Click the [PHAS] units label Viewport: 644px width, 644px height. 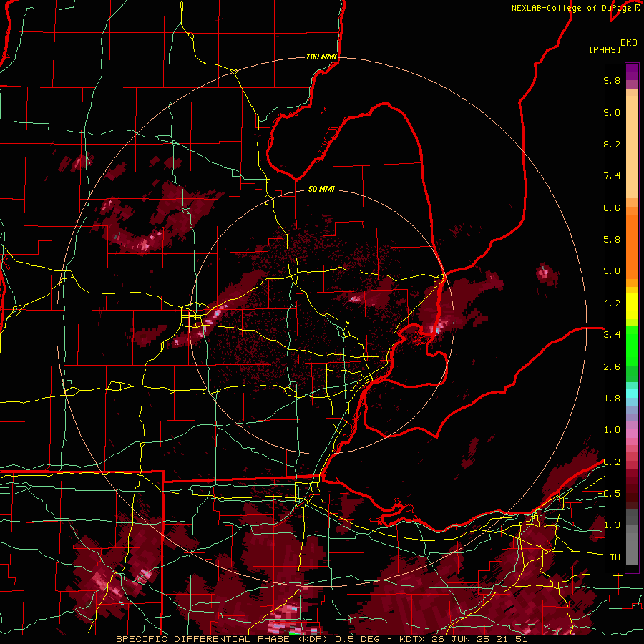(605, 49)
